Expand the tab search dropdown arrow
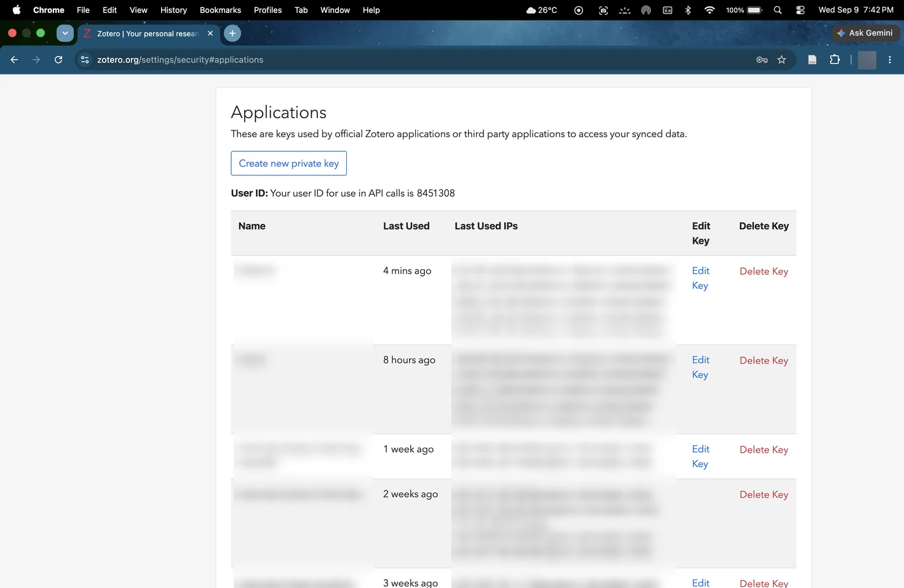The width and height of the screenshot is (904, 588). click(65, 33)
